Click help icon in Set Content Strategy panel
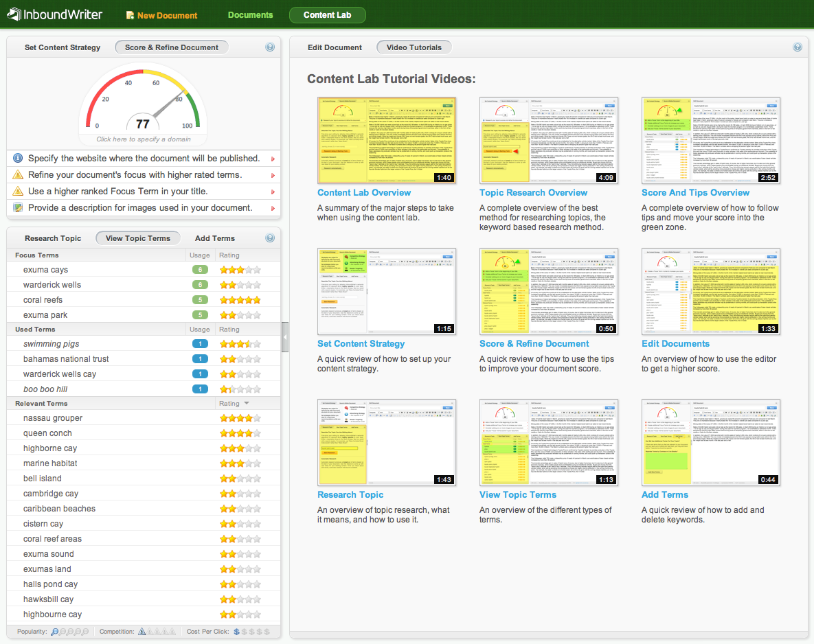The image size is (814, 644). (x=270, y=47)
